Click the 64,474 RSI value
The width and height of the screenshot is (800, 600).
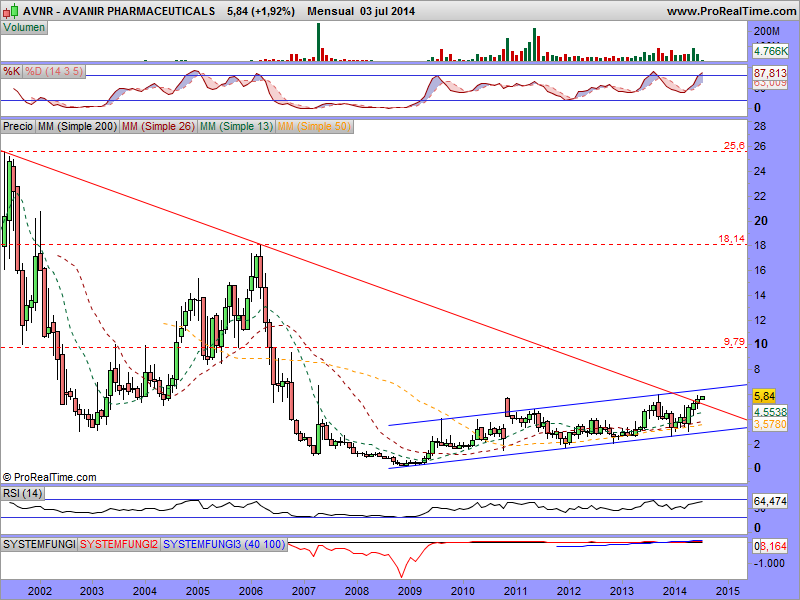tap(770, 502)
